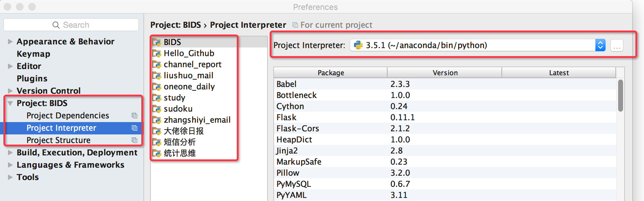Click the 短信分析 project folder icon
Viewport: 644px width, 201px height.
click(x=157, y=142)
